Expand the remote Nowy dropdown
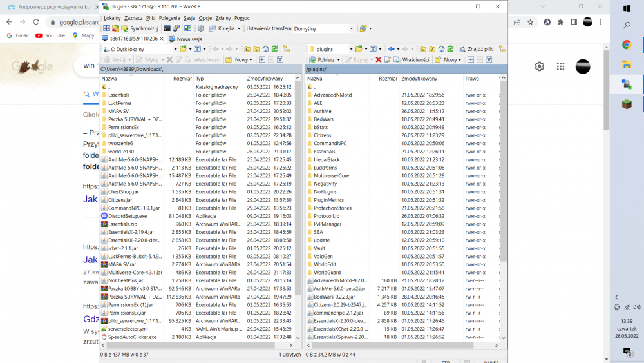The width and height of the screenshot is (644, 363). [x=459, y=59]
